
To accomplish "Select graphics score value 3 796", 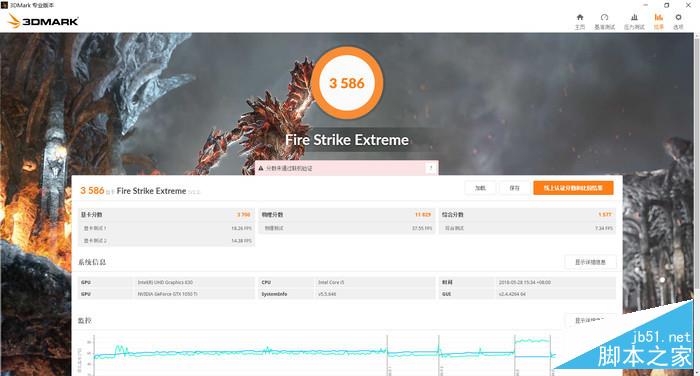I will point(243,215).
